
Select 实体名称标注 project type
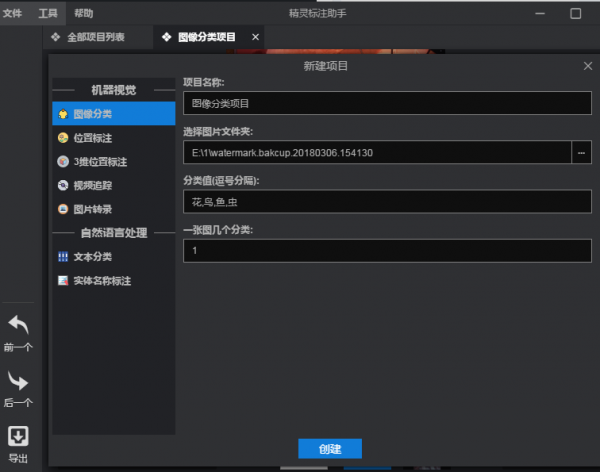pos(114,281)
